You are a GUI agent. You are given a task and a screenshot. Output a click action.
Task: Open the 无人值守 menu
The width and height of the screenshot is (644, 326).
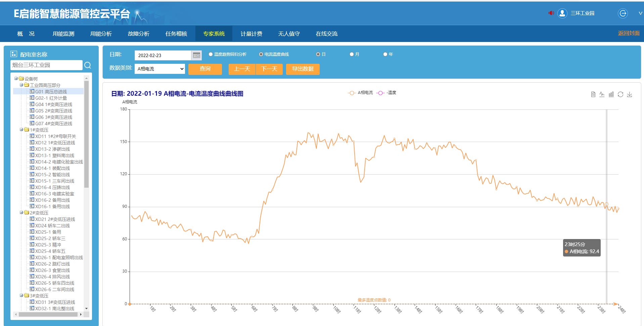[x=289, y=34]
